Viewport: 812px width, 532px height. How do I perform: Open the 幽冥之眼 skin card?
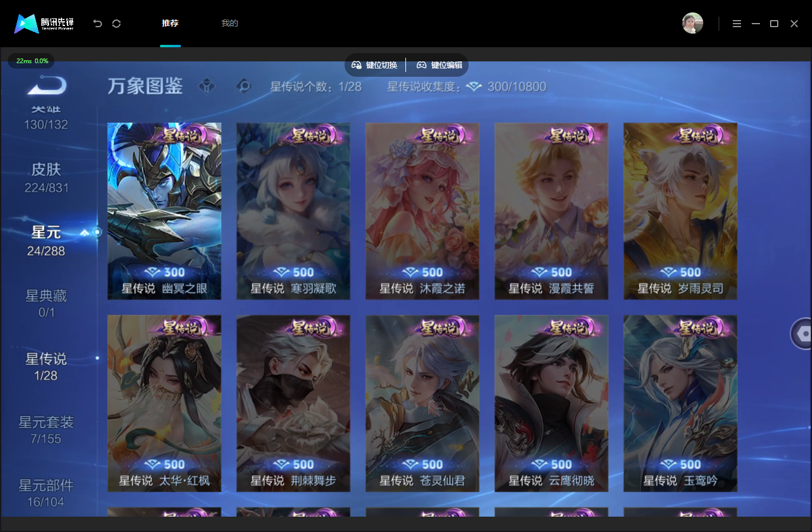(x=164, y=211)
